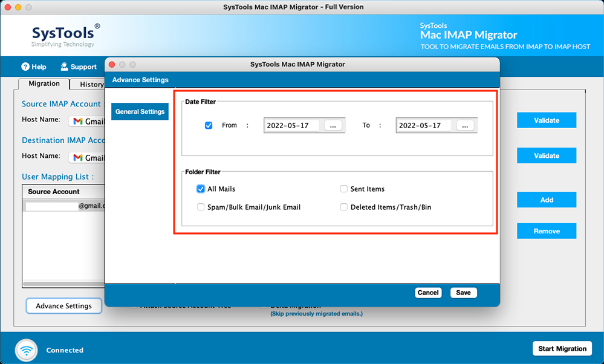The height and width of the screenshot is (364, 604).
Task: Click the User Mapping List label
Action: point(58,177)
